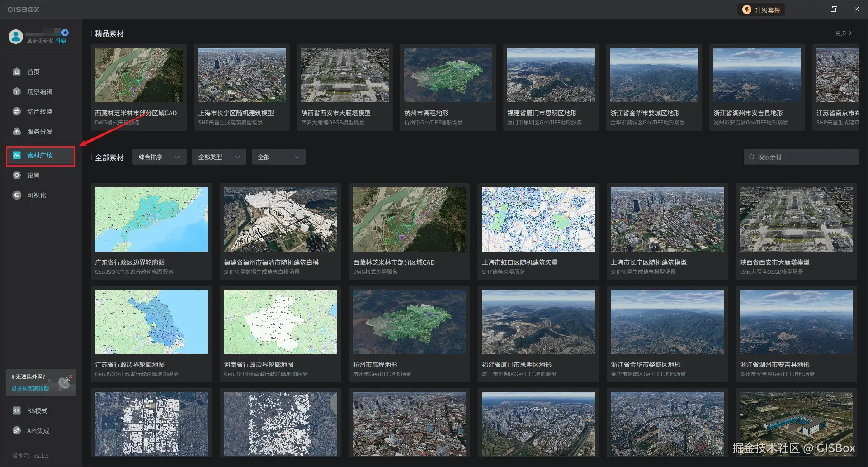This screenshot has width=868, height=467.
Task: Select the 素材广场 menu item
Action: (x=41, y=156)
